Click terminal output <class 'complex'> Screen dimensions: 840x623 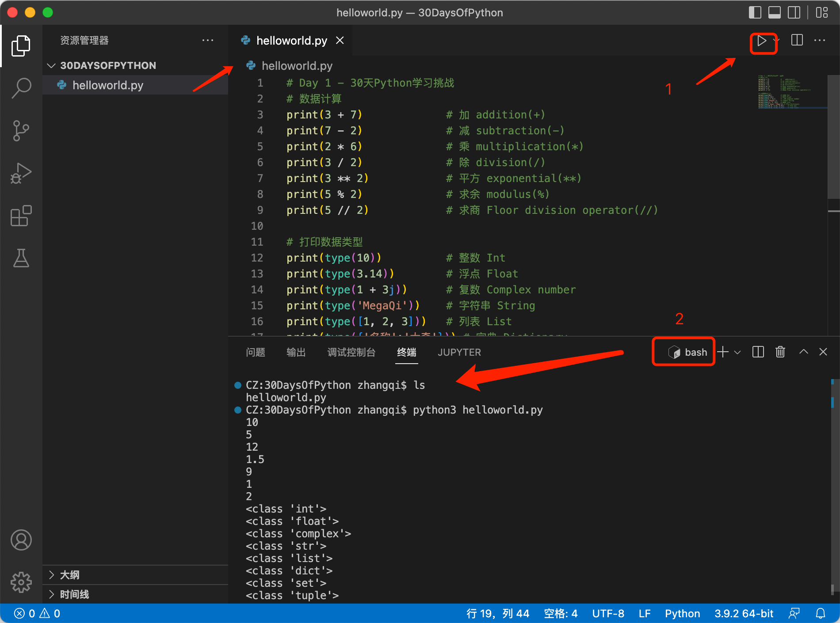298,534
